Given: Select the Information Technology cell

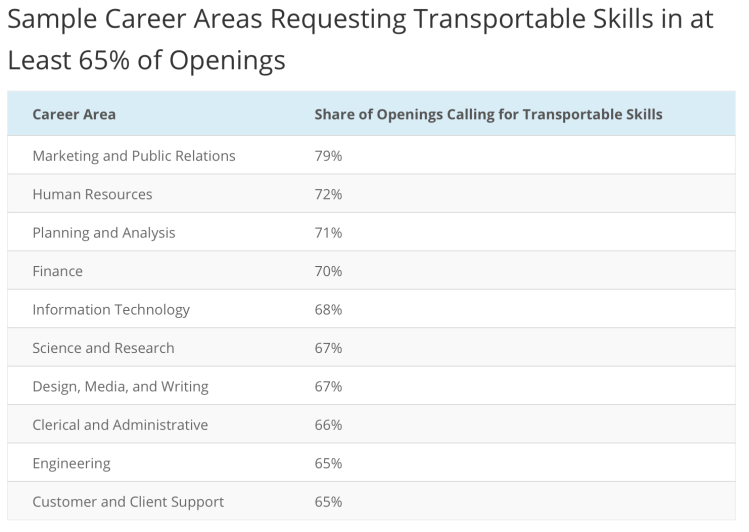Looking at the screenshot, I should [111, 310].
